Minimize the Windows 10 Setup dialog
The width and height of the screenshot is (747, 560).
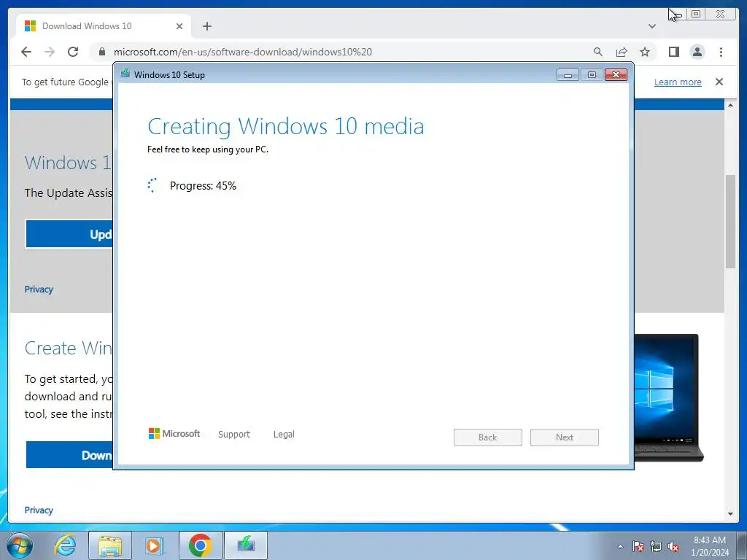coord(568,75)
